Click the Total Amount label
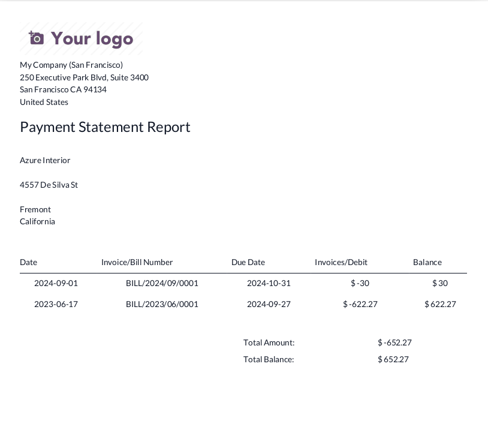 [x=269, y=342]
